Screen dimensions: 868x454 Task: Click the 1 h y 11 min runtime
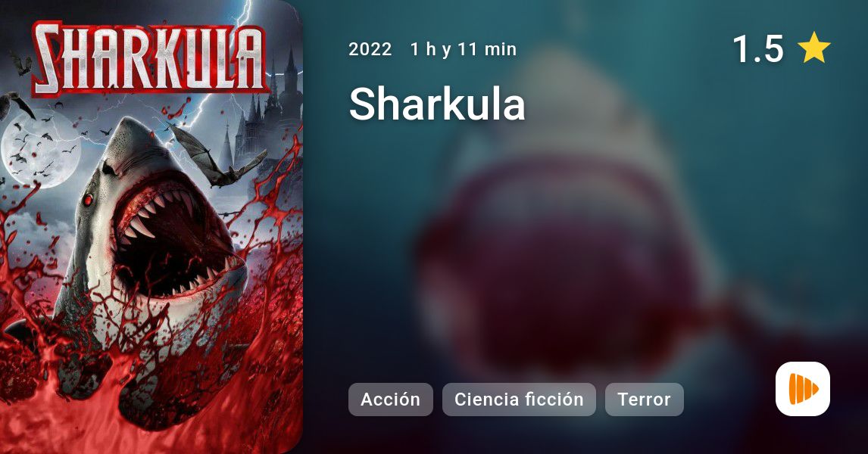[464, 49]
